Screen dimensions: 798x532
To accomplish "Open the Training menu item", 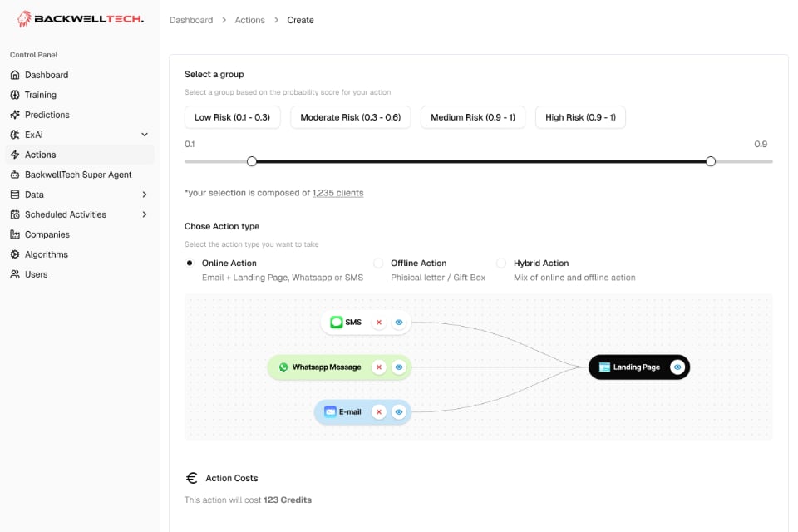I will [x=80, y=95].
